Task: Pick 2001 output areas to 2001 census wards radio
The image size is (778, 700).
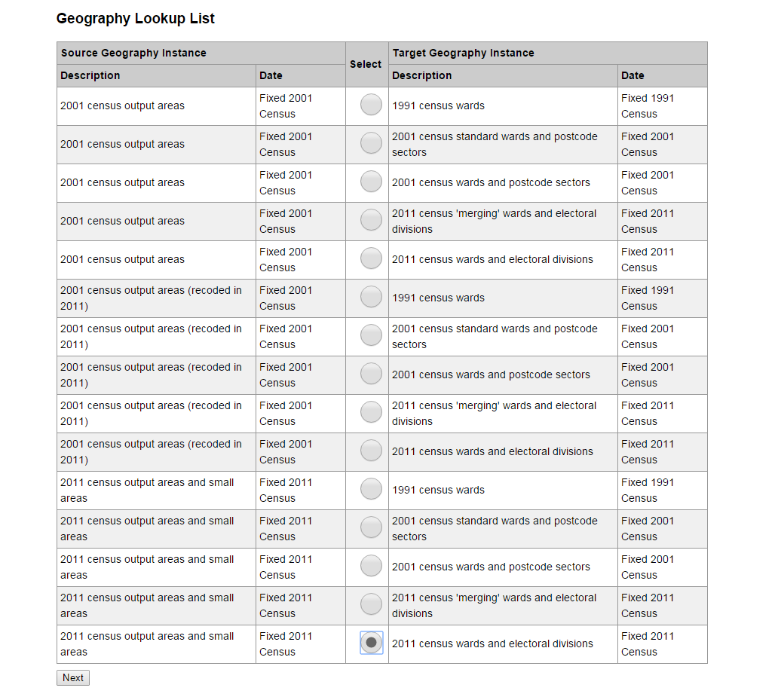Action: pyautogui.click(x=371, y=182)
